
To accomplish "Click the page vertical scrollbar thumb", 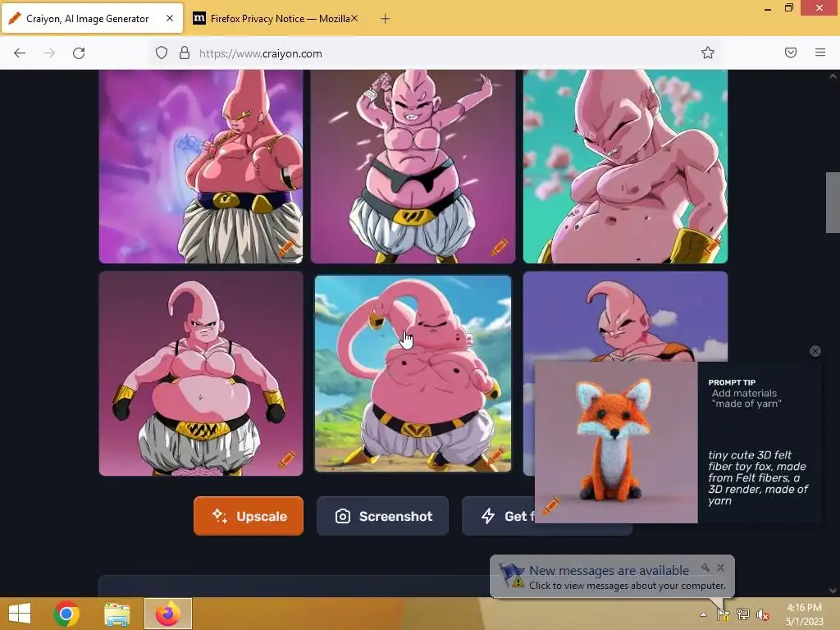I will [833, 203].
